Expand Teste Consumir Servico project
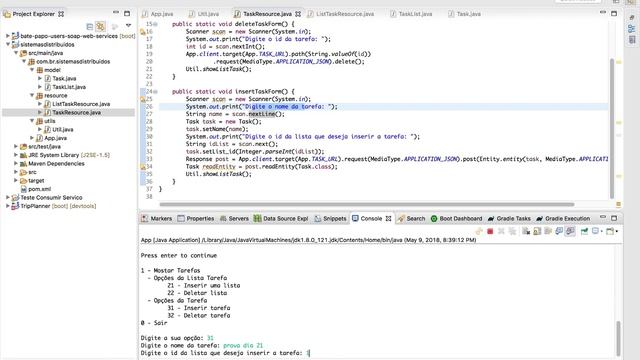The height and width of the screenshot is (360, 640). pos(8,198)
